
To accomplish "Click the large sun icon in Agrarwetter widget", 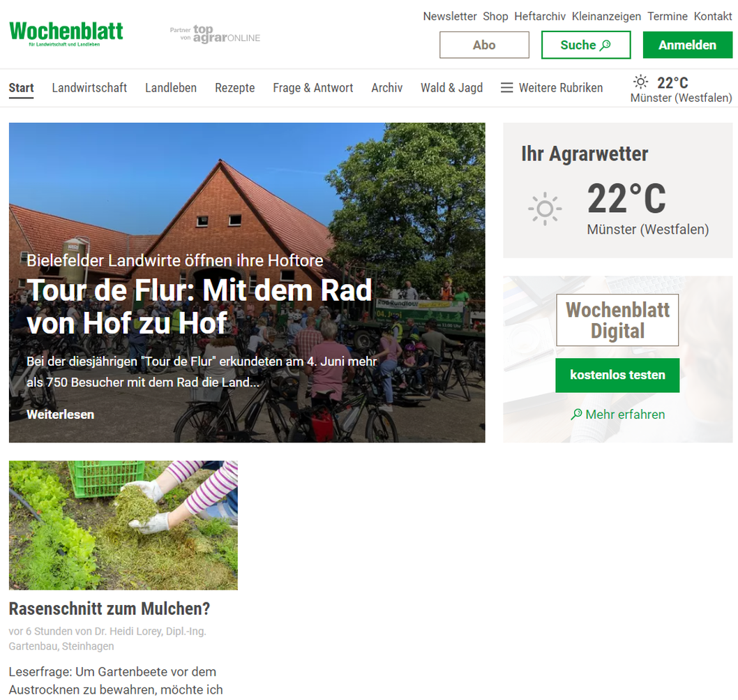I will 545,209.
